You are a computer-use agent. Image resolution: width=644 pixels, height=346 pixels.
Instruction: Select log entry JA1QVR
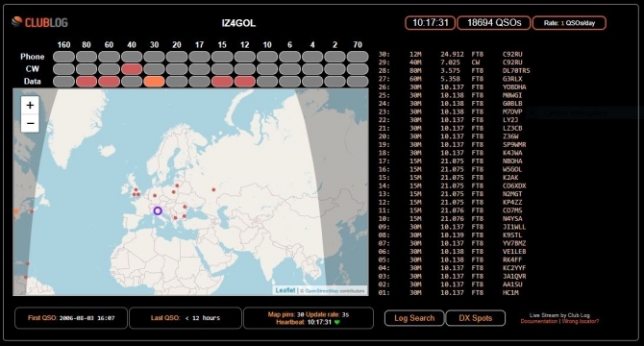tap(452, 276)
